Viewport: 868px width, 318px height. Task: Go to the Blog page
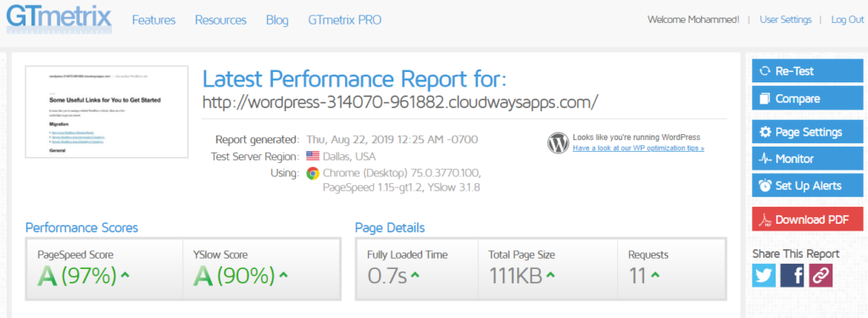(x=277, y=20)
